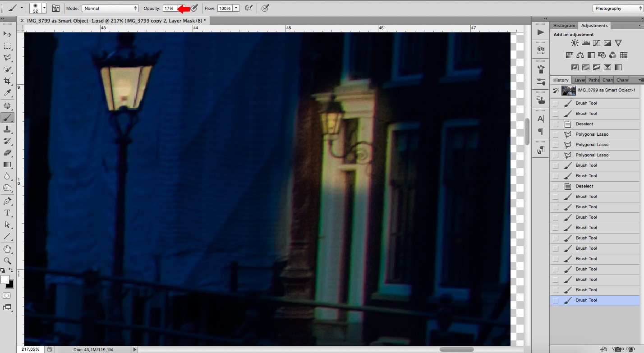This screenshot has height=353, width=644.
Task: Switch to the Layers tab
Action: point(580,80)
